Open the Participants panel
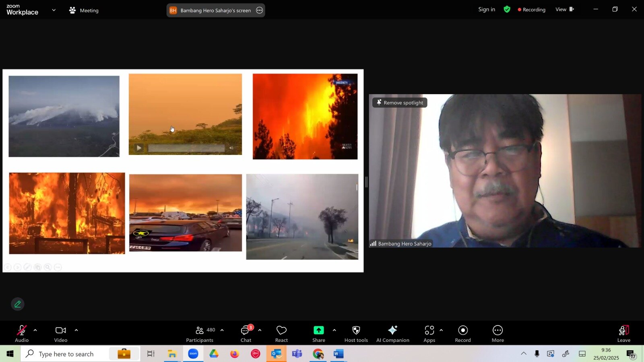The width and height of the screenshot is (644, 362). pyautogui.click(x=200, y=334)
